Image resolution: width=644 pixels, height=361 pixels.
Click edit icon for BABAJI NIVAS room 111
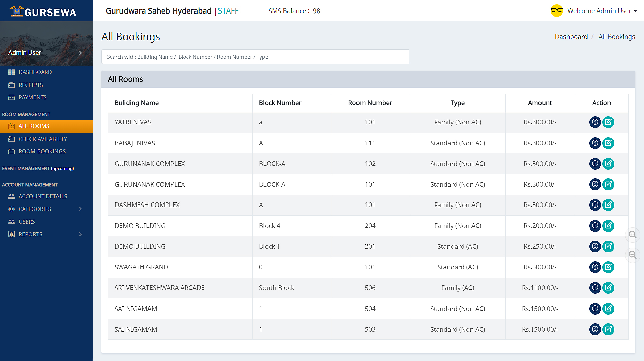click(x=608, y=143)
